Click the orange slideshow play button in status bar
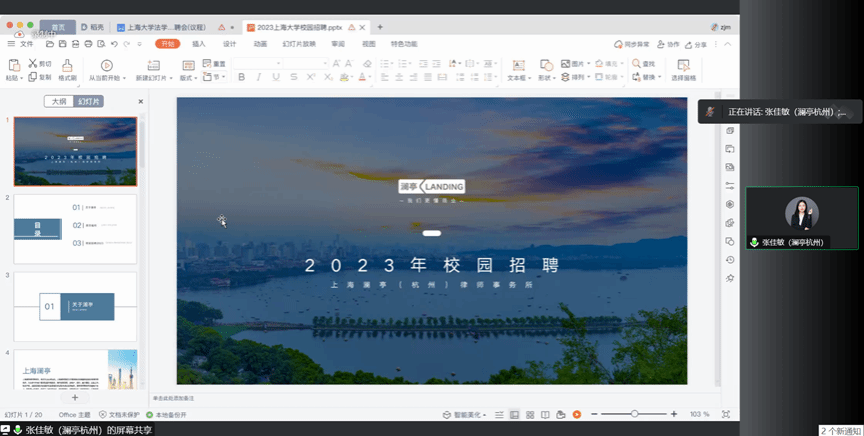864x436 pixels. (576, 414)
